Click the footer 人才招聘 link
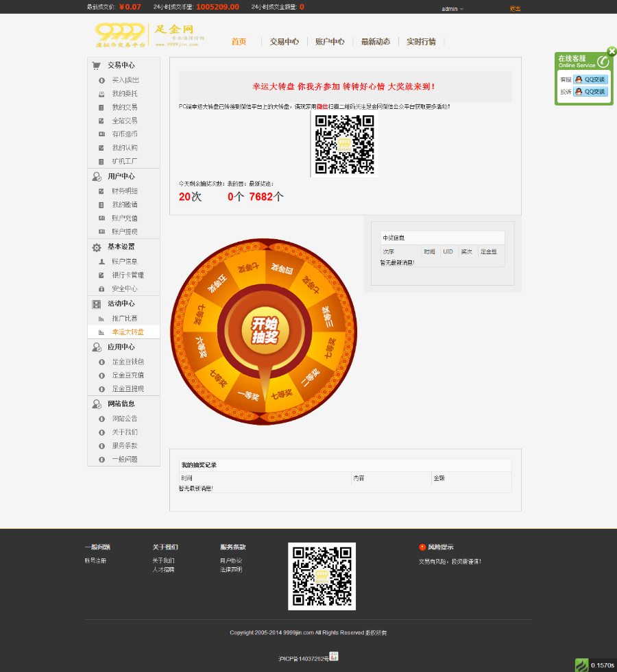 163,569
